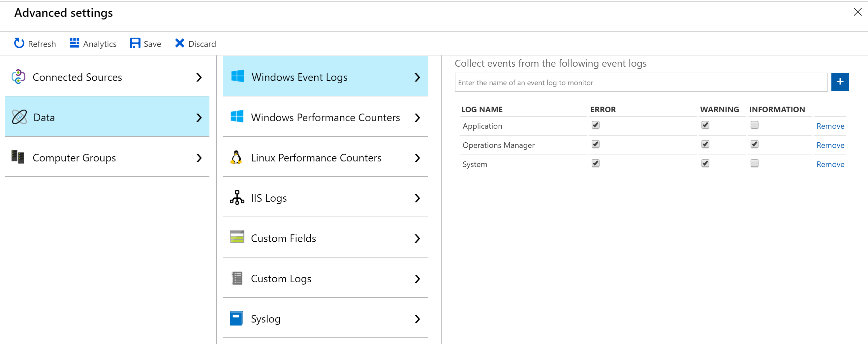The width and height of the screenshot is (868, 344).
Task: Click the event log name input field
Action: click(x=640, y=83)
